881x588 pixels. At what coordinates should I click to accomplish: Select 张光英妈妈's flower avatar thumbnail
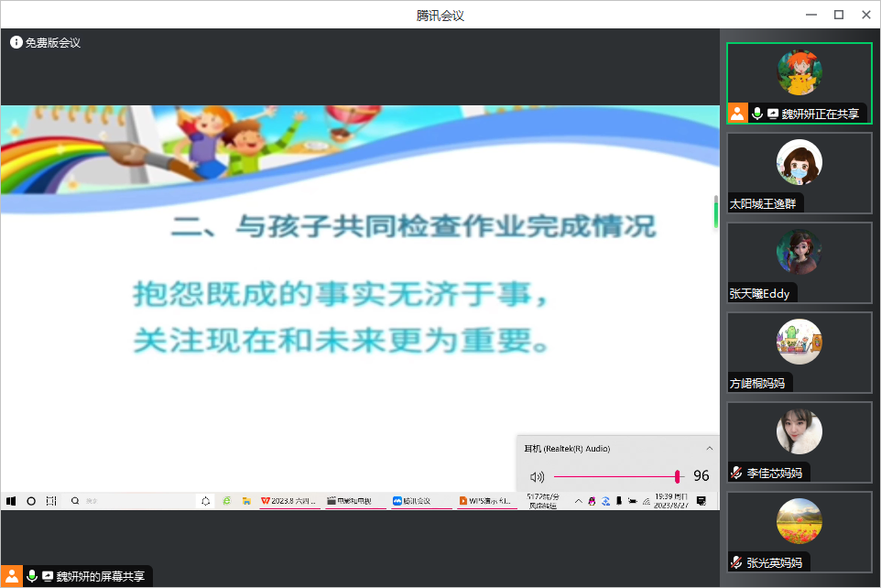799,521
